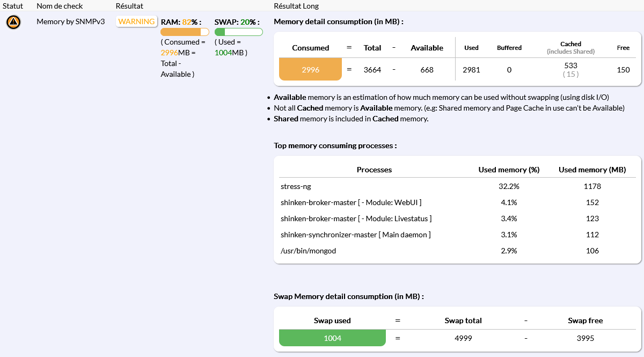
Task: Select the shinken-broker-master Livestatus process row
Action: pyautogui.click(x=356, y=219)
